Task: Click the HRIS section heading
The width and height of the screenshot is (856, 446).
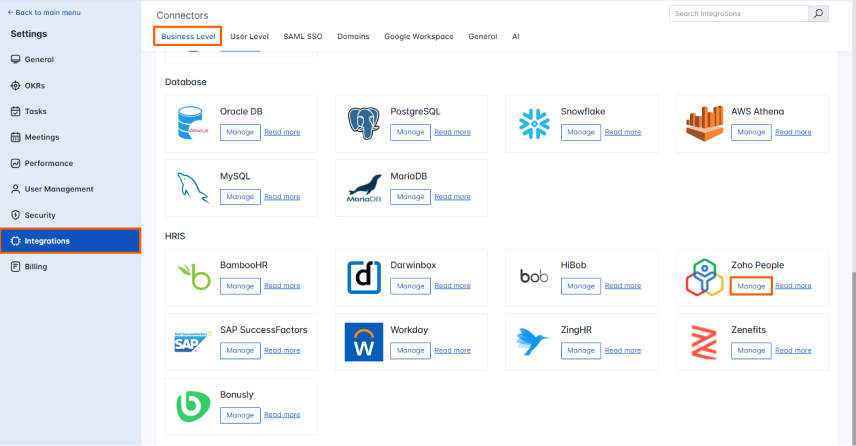Action: [x=175, y=236]
